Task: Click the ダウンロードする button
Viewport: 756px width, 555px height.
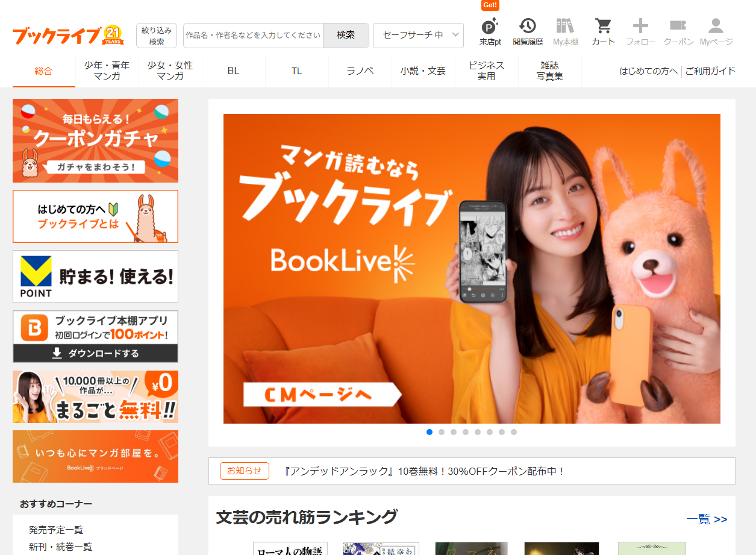Action: (x=95, y=353)
